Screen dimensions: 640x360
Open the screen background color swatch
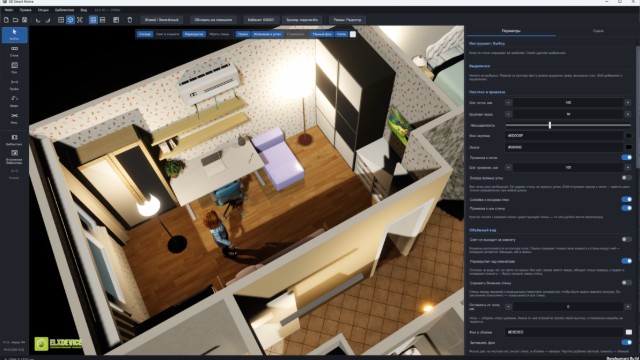point(629,136)
